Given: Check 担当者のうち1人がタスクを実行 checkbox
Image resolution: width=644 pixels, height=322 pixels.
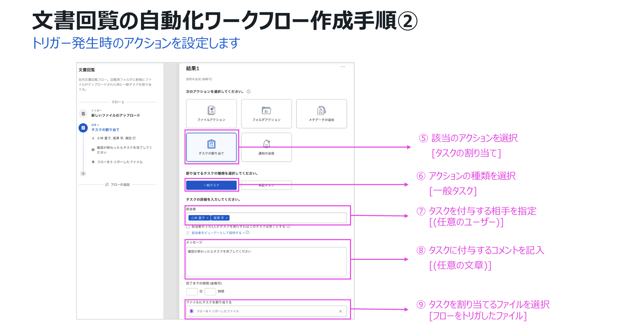Looking at the screenshot, I should pos(188,226).
